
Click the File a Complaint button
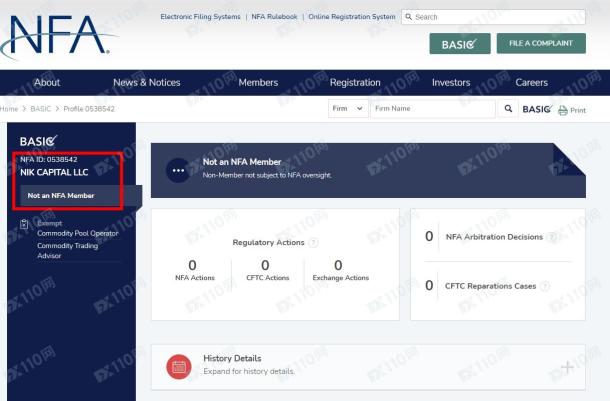coord(541,43)
